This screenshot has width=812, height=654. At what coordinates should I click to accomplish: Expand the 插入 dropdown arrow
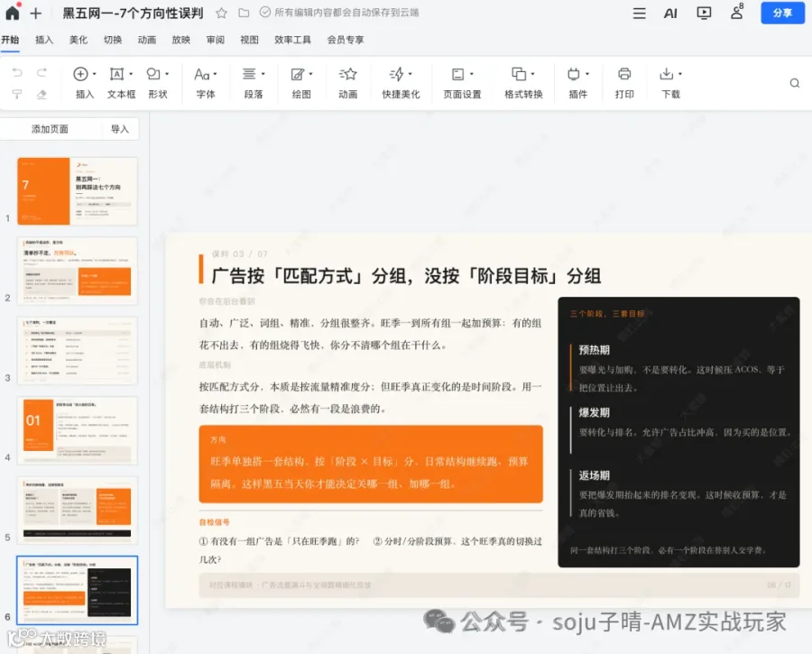pos(94,74)
